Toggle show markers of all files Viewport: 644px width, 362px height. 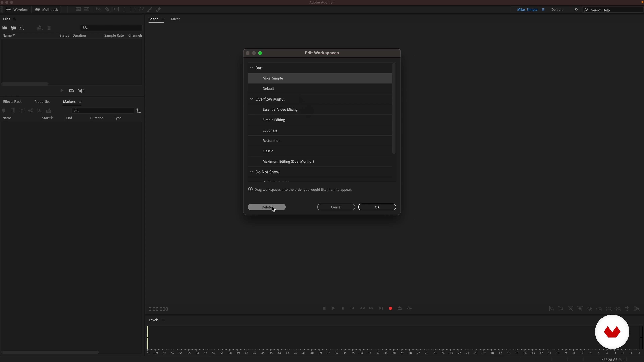[139, 111]
